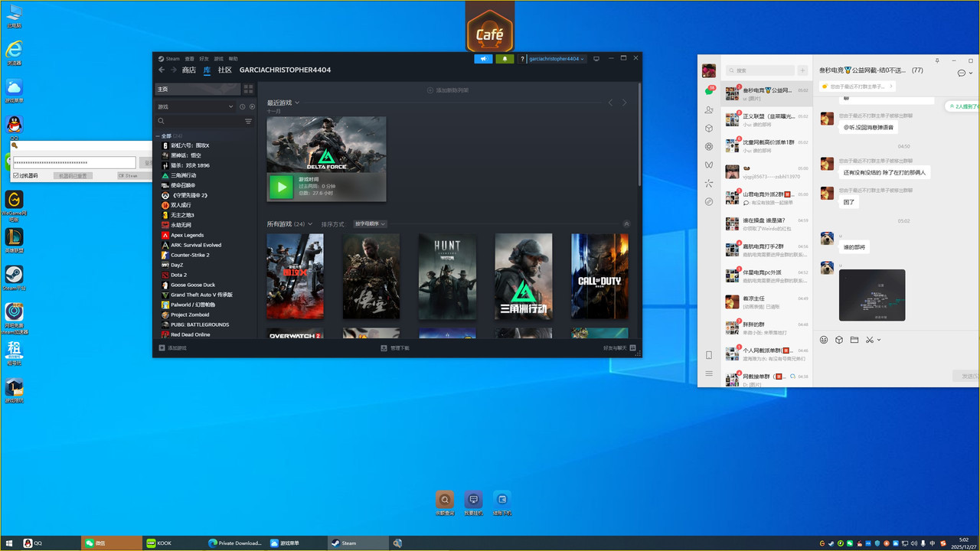Click the add game plus icon

coord(162,347)
